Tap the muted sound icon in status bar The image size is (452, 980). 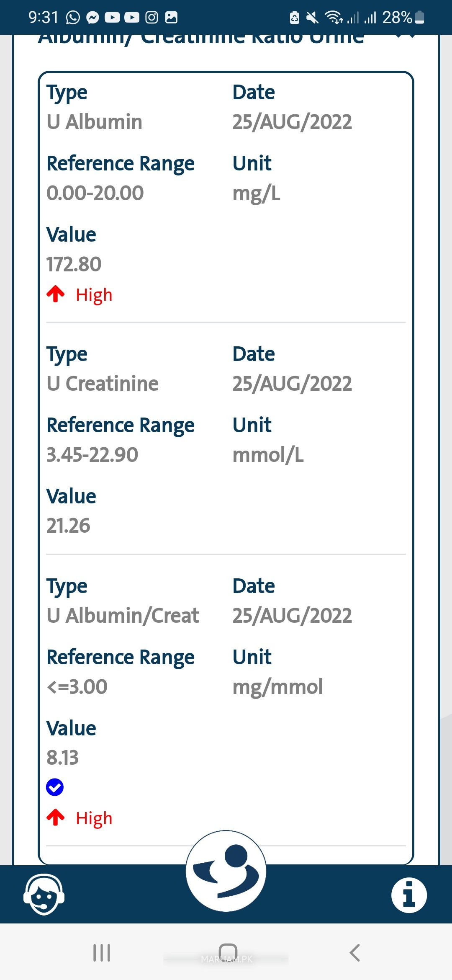[x=312, y=17]
